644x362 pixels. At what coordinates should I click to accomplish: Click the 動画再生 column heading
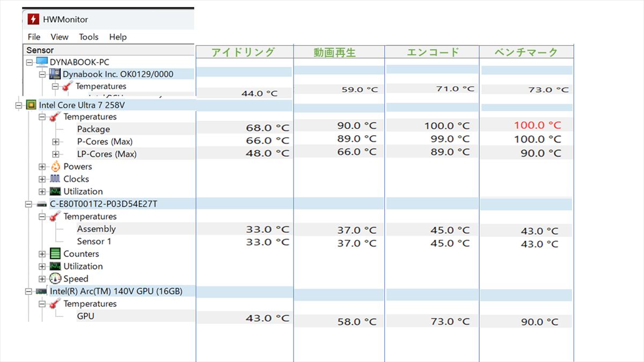(x=335, y=53)
